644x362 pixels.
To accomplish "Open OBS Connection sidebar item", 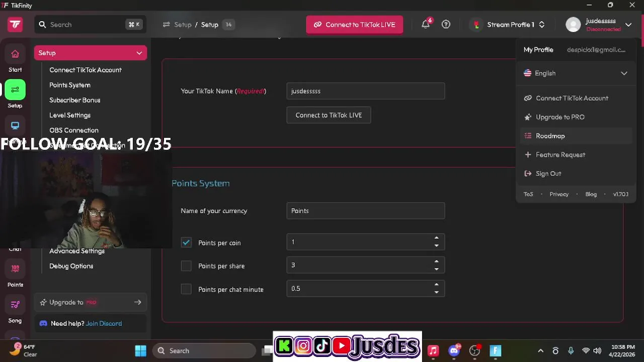I will (x=74, y=130).
